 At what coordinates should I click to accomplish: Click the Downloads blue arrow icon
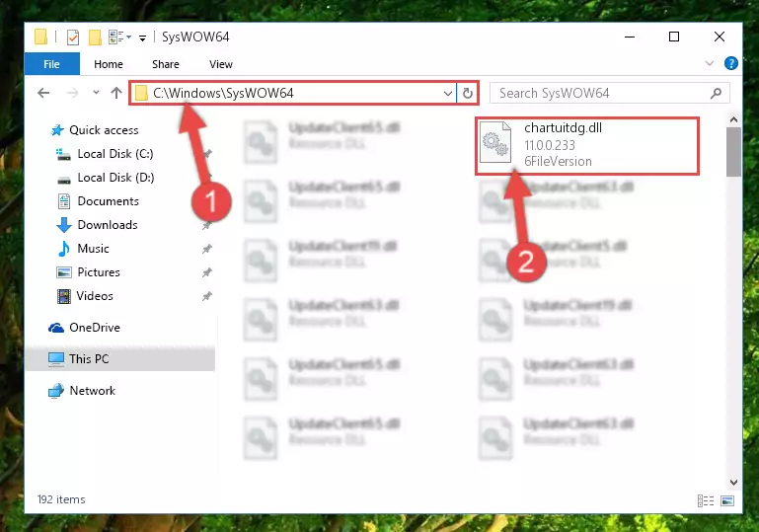64,225
